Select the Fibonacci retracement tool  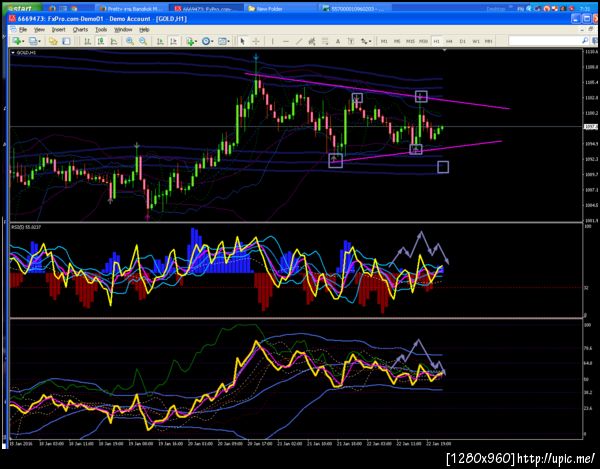point(325,41)
